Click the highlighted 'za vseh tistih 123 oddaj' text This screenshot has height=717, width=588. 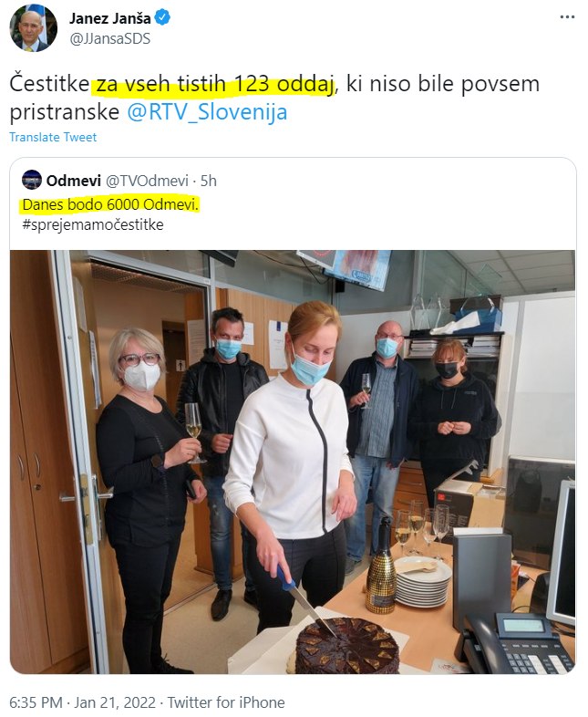pyautogui.click(x=214, y=85)
